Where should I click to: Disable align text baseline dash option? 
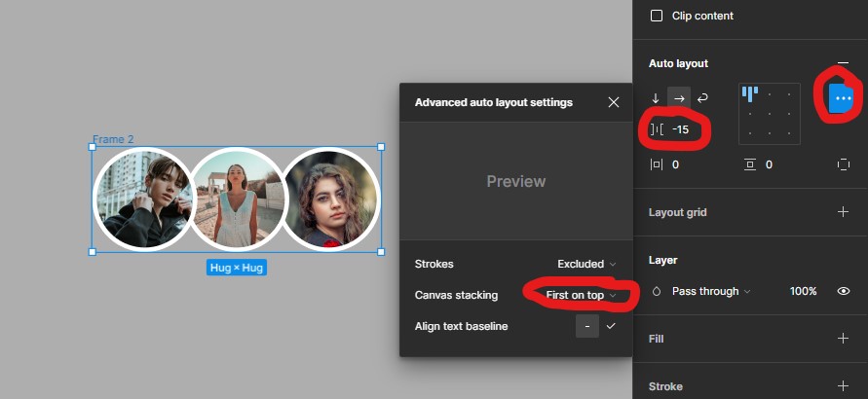tap(586, 326)
